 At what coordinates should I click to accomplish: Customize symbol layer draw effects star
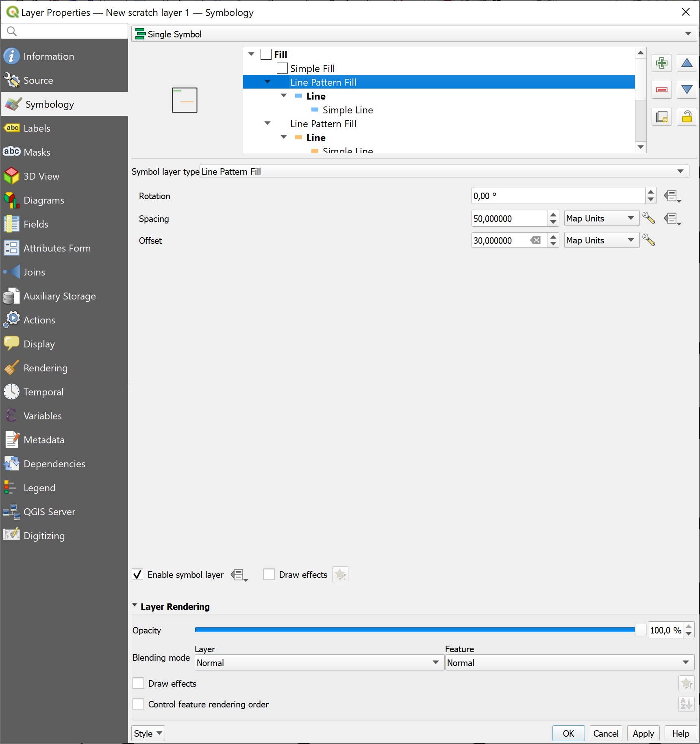click(340, 575)
